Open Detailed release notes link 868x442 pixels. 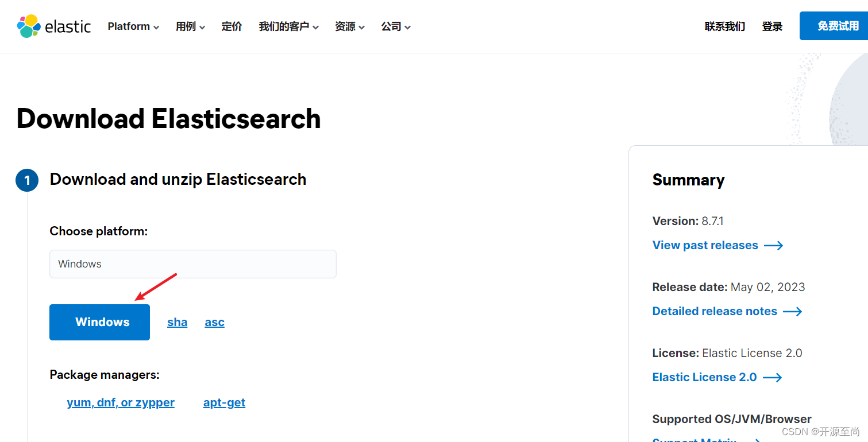715,311
